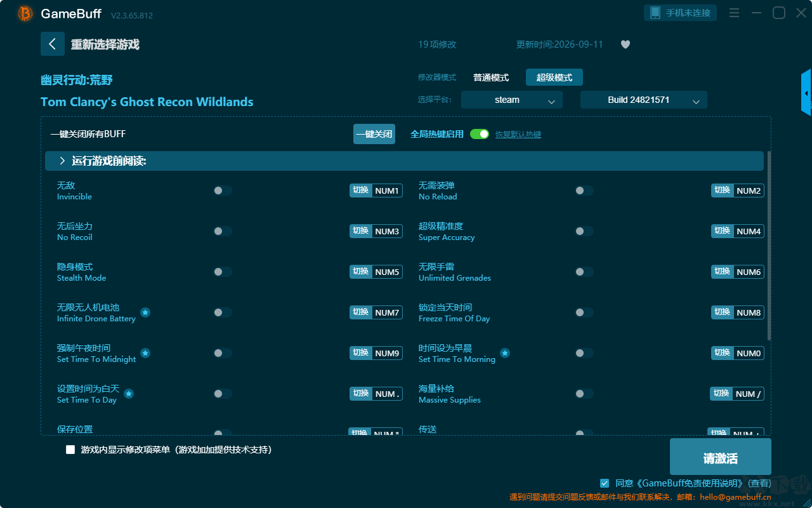Click 恢复默认热键 restore default hotkeys link

click(518, 135)
